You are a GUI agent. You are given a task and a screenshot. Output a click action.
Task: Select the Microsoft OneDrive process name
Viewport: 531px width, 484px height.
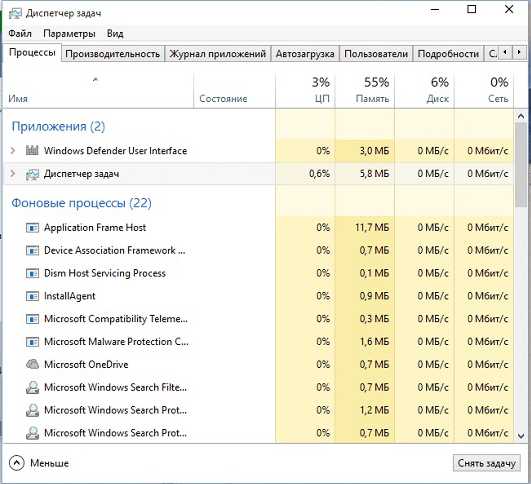86,364
